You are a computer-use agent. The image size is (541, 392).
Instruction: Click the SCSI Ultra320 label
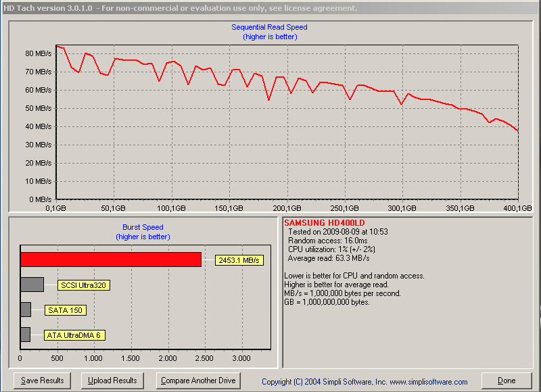pyautogui.click(x=83, y=285)
